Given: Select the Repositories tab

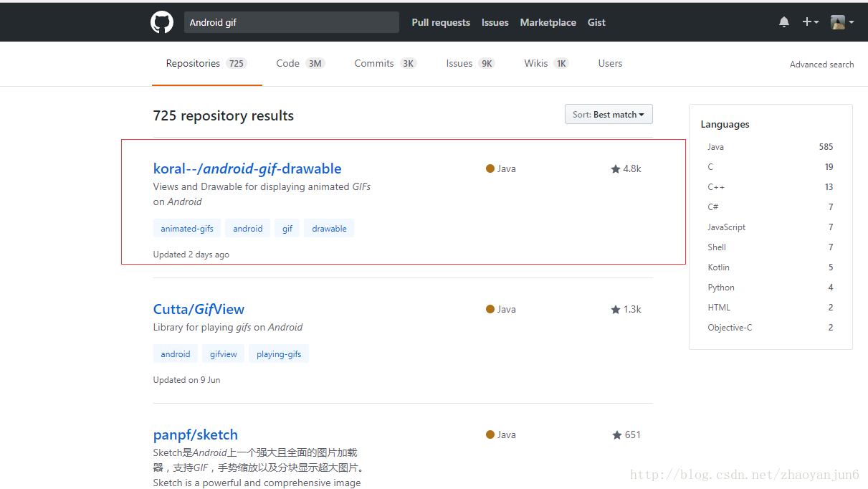Looking at the screenshot, I should coord(206,64).
